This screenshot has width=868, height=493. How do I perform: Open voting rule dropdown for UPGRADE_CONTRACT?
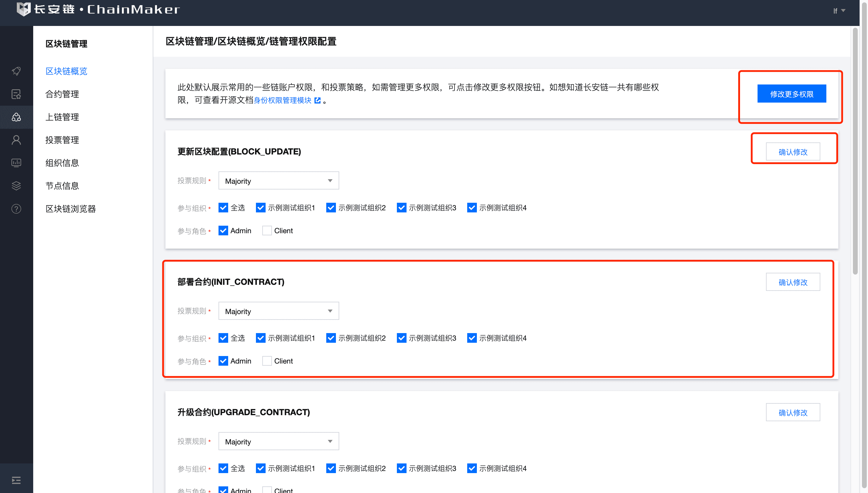[278, 441]
